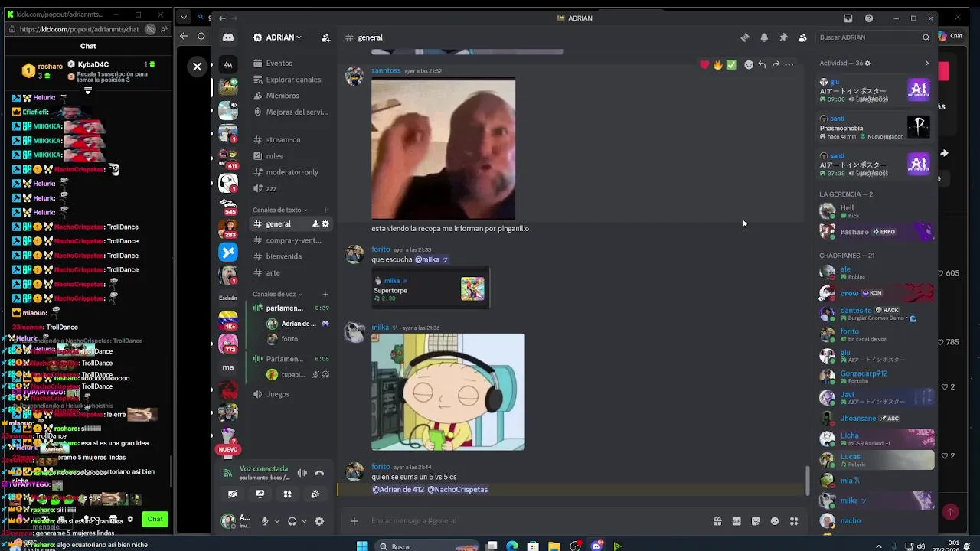Open Discord inbox icon in title bar
Viewport: 980px width, 551px height.
pyautogui.click(x=848, y=18)
